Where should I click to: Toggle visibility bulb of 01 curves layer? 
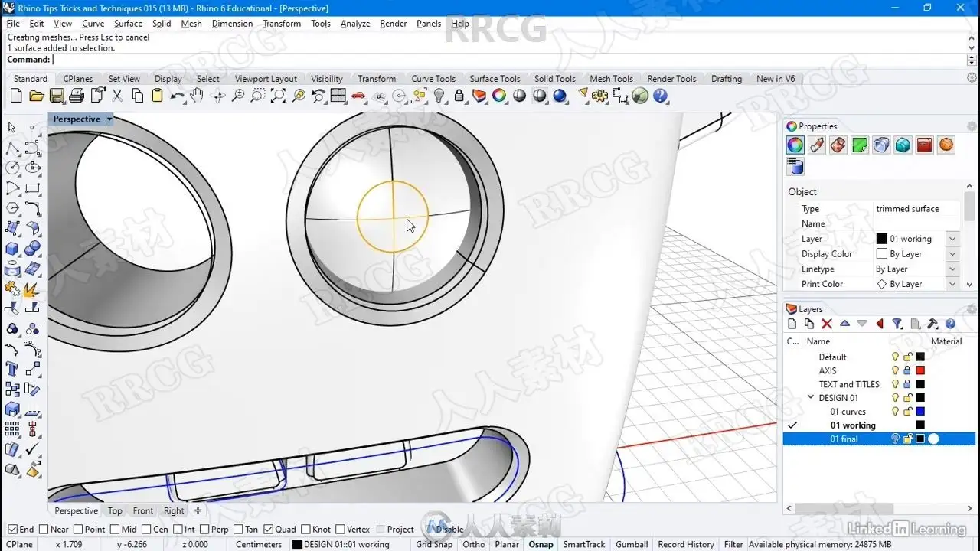(x=894, y=412)
